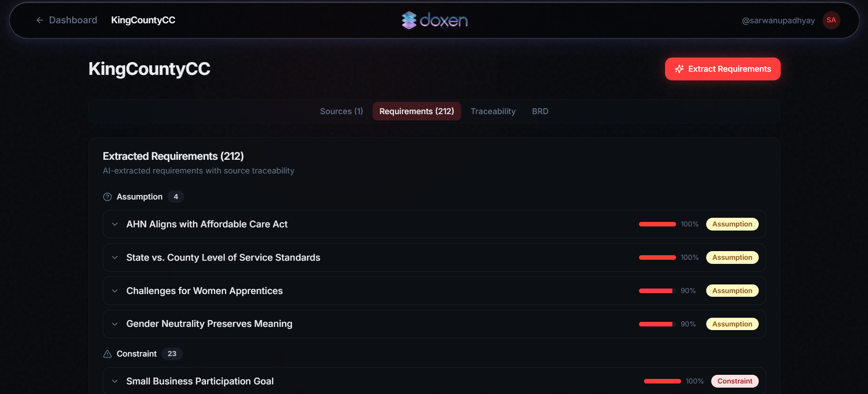Switch to the Sources (1) tab
The width and height of the screenshot is (868, 394).
pyautogui.click(x=341, y=111)
